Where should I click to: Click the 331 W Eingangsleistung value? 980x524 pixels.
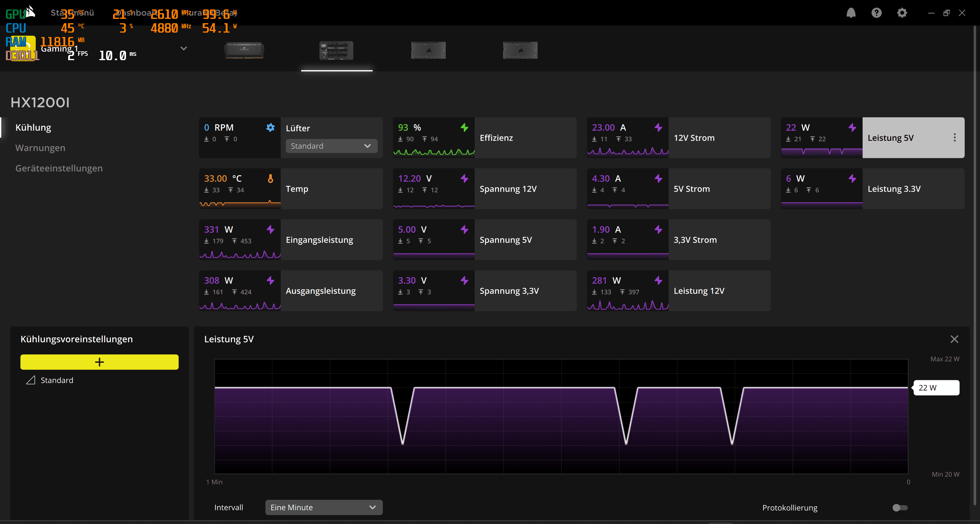click(x=218, y=229)
